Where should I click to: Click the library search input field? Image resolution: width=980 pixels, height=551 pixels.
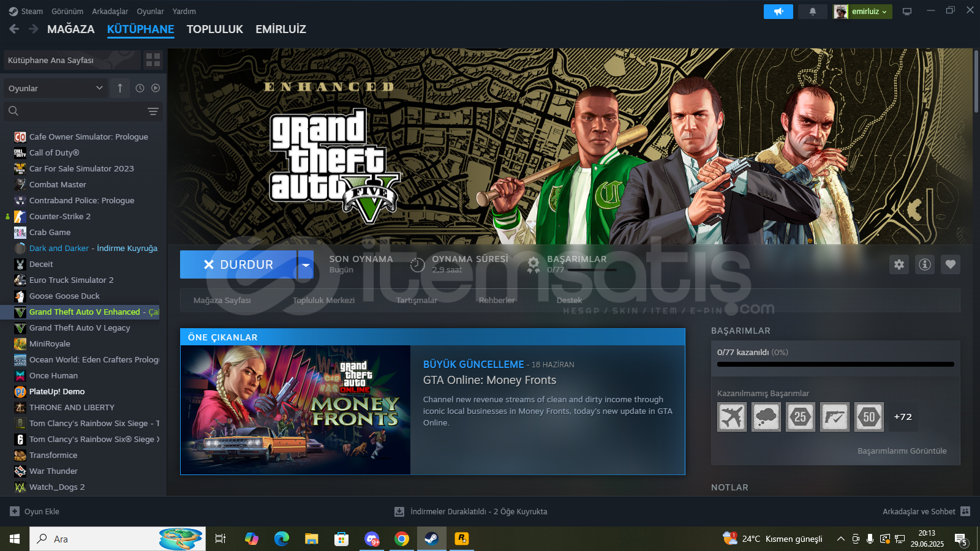coord(83,111)
